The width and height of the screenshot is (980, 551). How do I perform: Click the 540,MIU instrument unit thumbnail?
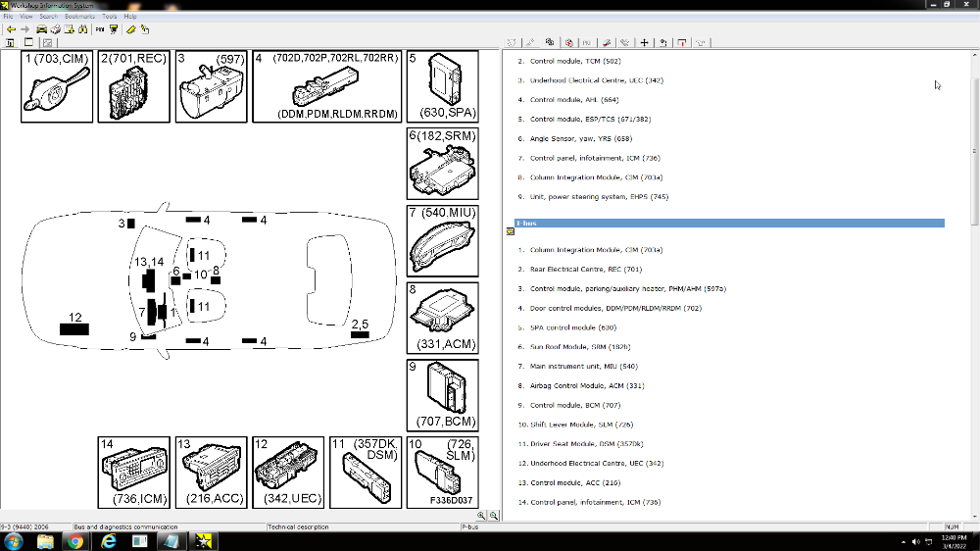[442, 240]
